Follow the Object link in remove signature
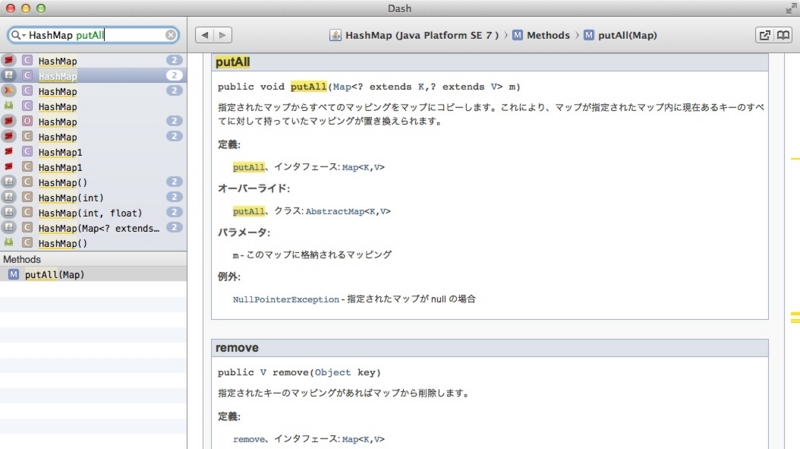Screen dimensions: 800x449 click(333, 372)
